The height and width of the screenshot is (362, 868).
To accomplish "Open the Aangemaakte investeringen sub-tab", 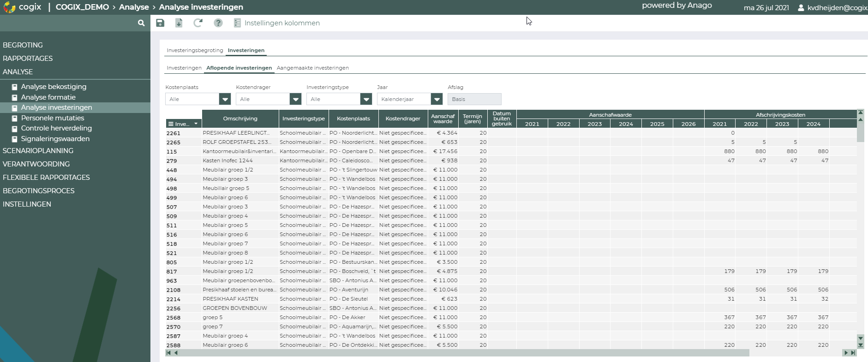I will (x=312, y=68).
